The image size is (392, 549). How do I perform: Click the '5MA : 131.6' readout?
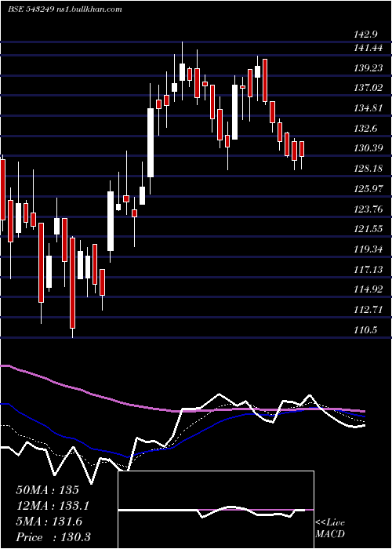tap(49, 522)
